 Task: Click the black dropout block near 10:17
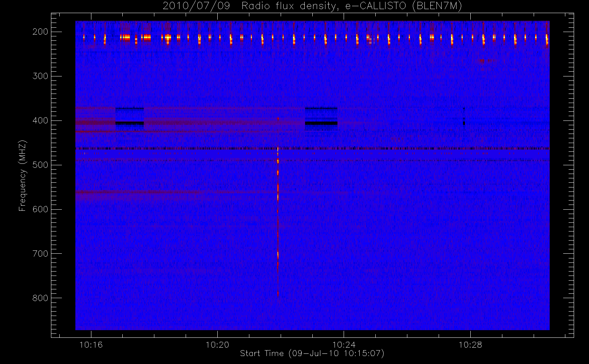130,123
